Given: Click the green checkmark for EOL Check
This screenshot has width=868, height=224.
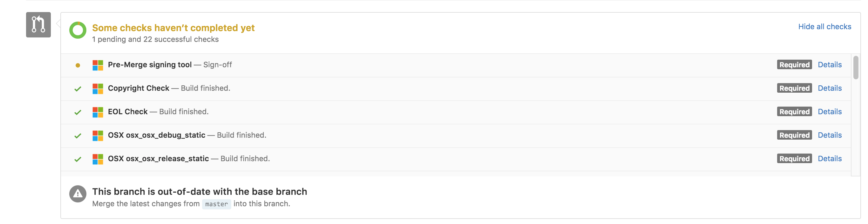Looking at the screenshot, I should pos(78,112).
